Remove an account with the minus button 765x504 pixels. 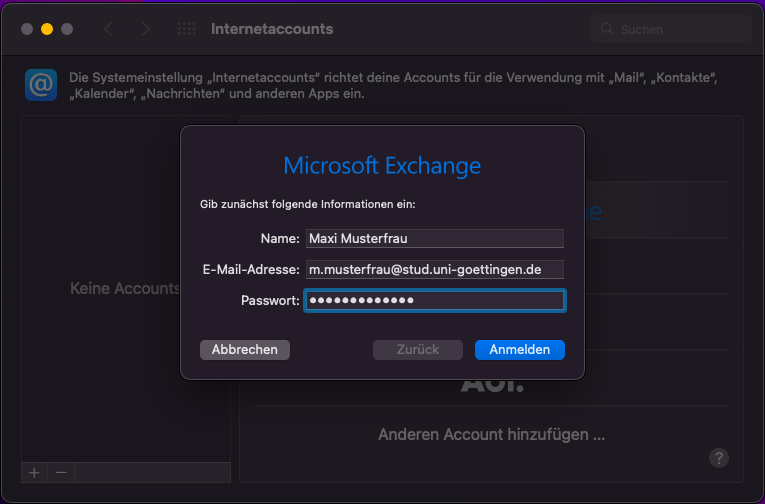pyautogui.click(x=61, y=473)
